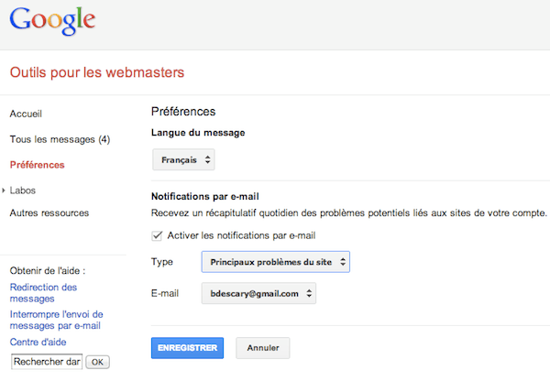Image resolution: width=550 pixels, height=392 pixels.
Task: Open the bdescary@gmail.com E-mail dropdown
Action: pyautogui.click(x=258, y=293)
